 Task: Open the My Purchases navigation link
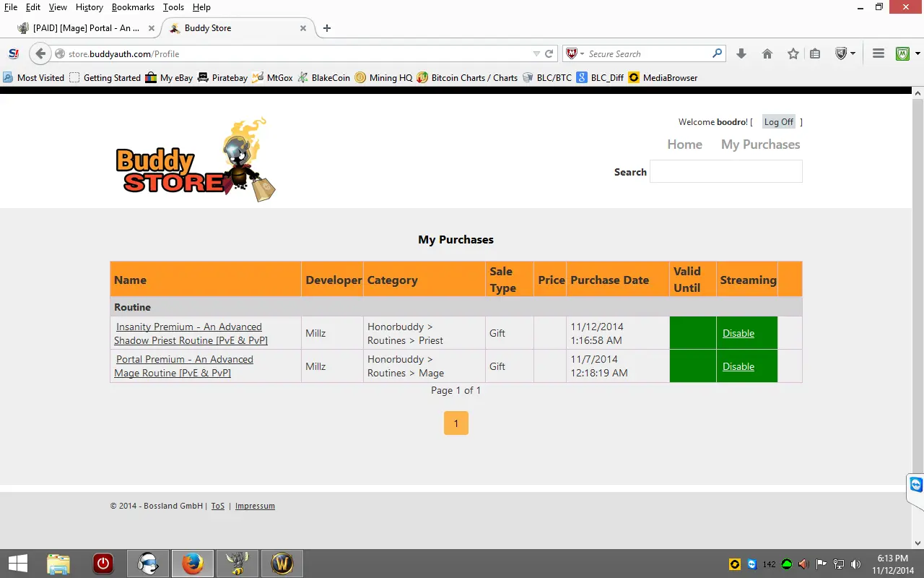(760, 144)
